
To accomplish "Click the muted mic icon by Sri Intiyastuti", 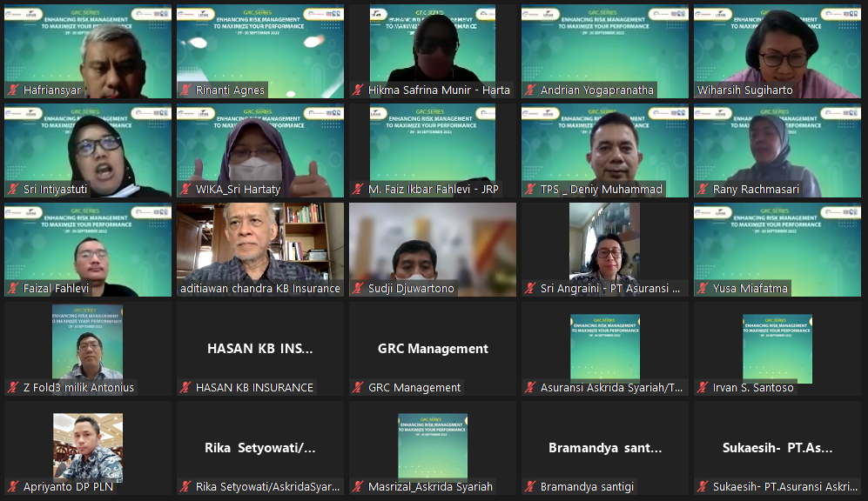I will (13, 190).
